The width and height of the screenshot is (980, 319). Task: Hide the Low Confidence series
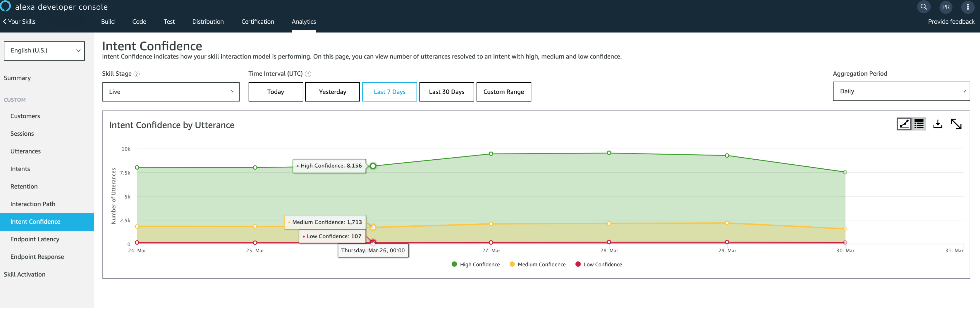click(599, 264)
